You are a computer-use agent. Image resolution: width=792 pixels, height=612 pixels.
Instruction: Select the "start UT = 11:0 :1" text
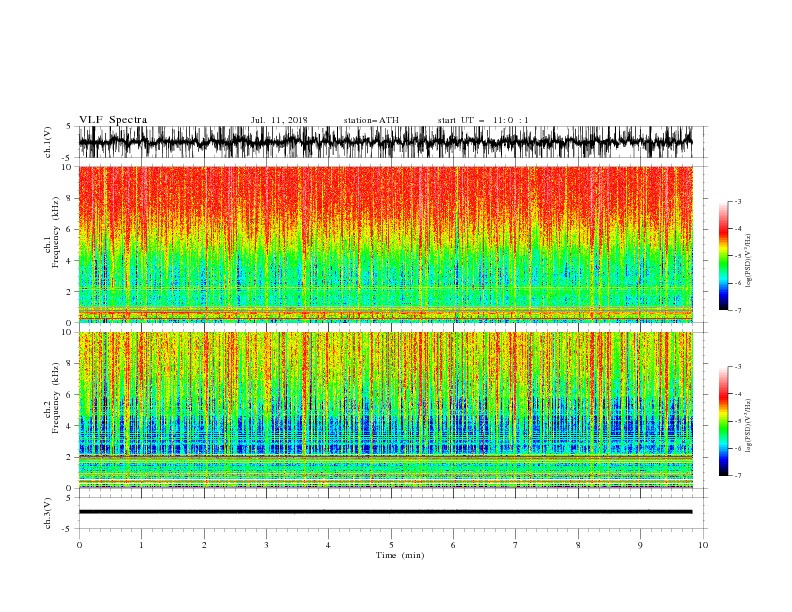(483, 120)
